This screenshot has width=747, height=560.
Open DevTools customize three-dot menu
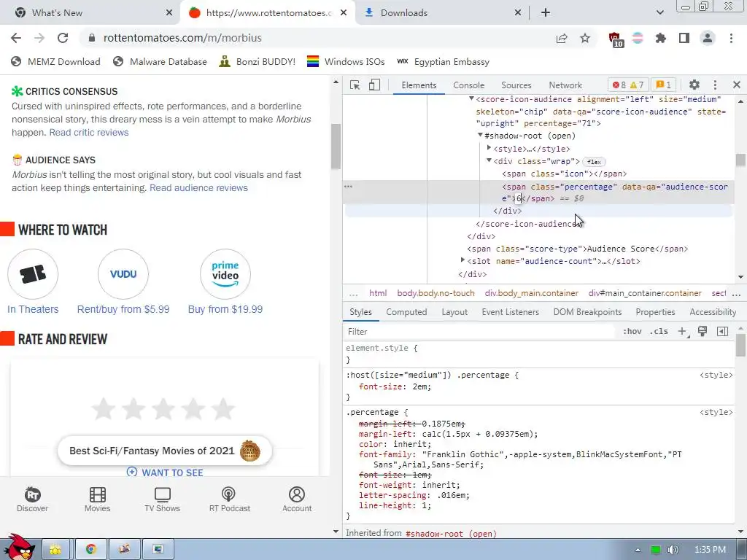tap(715, 85)
